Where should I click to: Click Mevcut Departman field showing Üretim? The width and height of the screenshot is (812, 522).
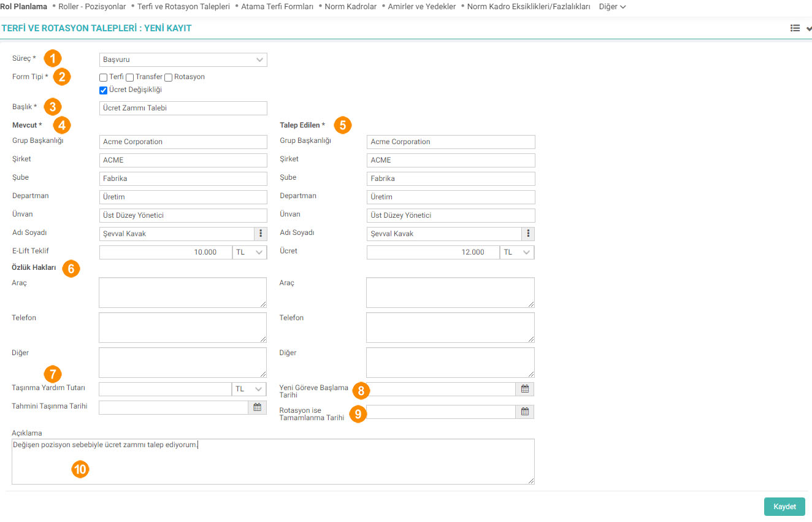pos(183,197)
